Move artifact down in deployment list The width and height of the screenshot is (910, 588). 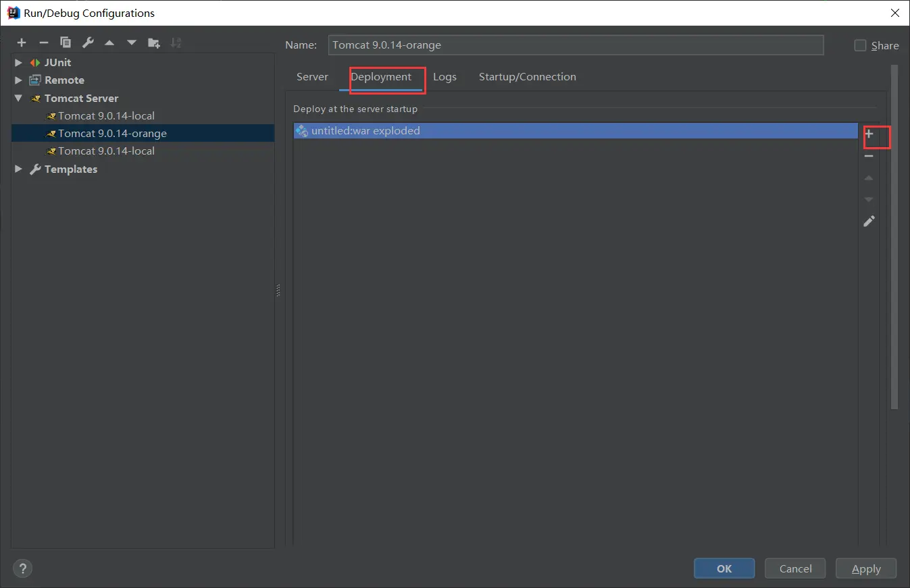[869, 199]
